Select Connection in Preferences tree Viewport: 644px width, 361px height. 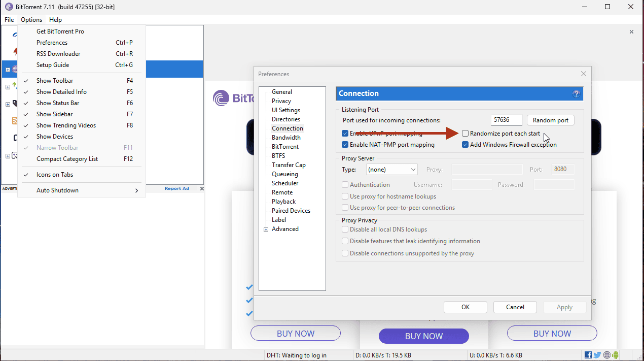pos(288,128)
